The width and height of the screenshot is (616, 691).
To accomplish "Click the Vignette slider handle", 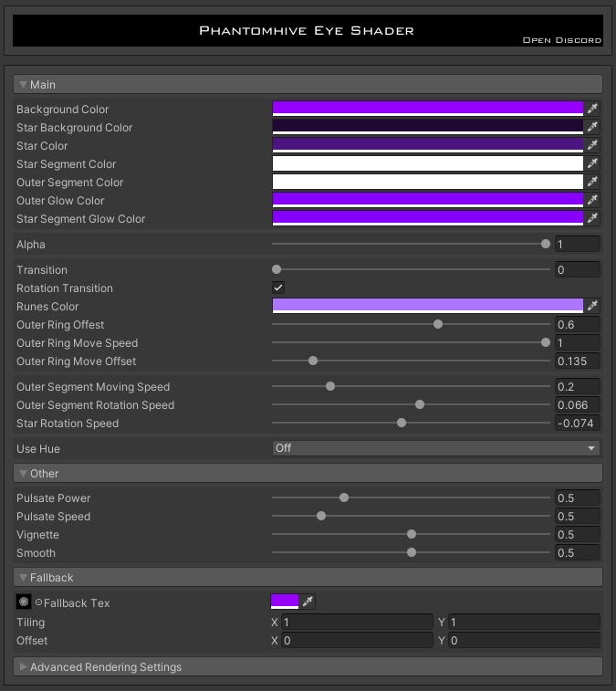I will [x=411, y=534].
